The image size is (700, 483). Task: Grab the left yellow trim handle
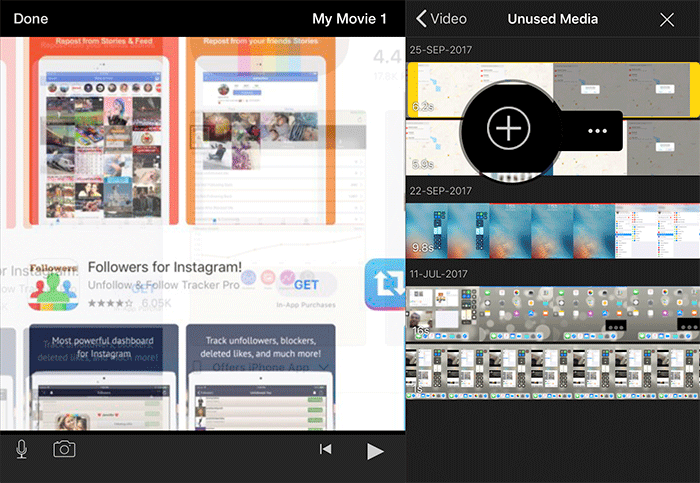(x=412, y=90)
